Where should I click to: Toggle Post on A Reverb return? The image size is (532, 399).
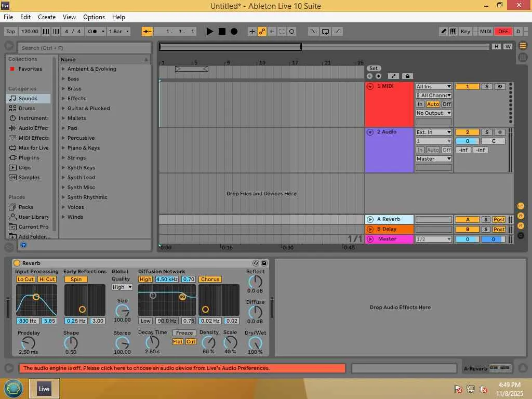coord(499,220)
